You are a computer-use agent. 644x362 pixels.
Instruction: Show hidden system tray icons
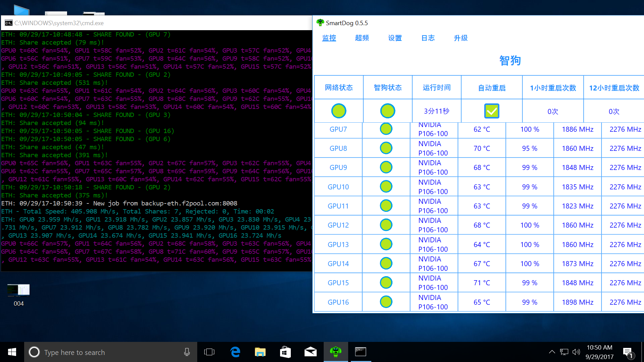pyautogui.click(x=552, y=352)
